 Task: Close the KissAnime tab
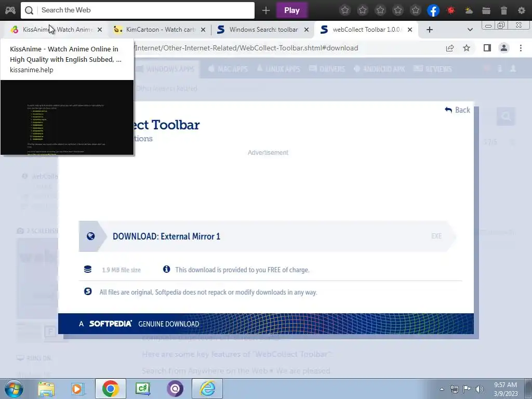[x=100, y=30]
